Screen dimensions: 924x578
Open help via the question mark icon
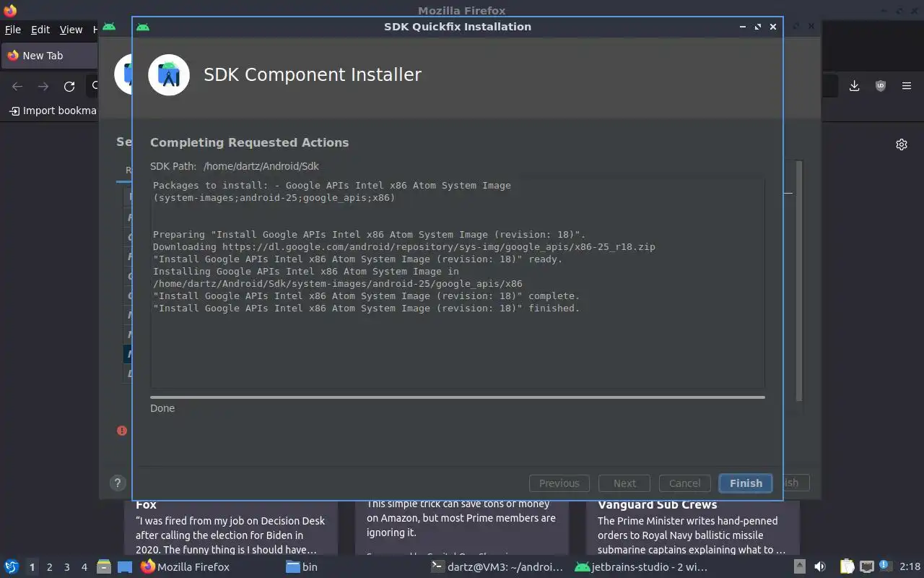tap(118, 483)
